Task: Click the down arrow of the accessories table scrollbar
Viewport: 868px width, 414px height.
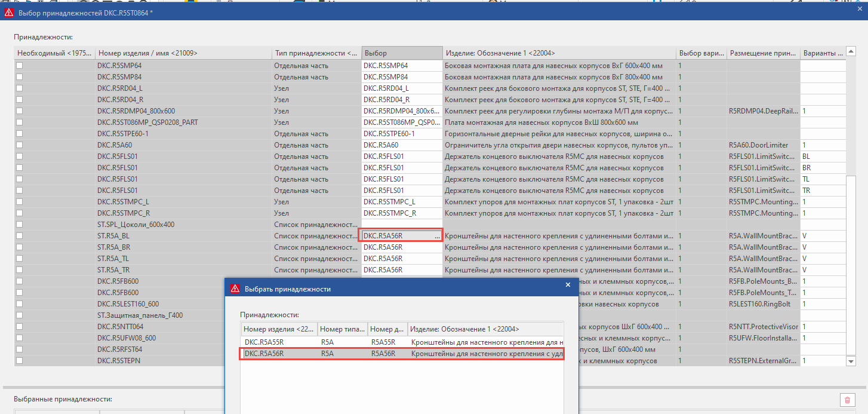Action: click(x=851, y=361)
